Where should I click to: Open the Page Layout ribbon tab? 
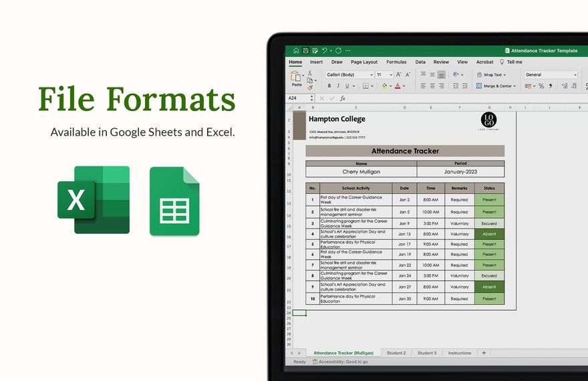point(364,62)
